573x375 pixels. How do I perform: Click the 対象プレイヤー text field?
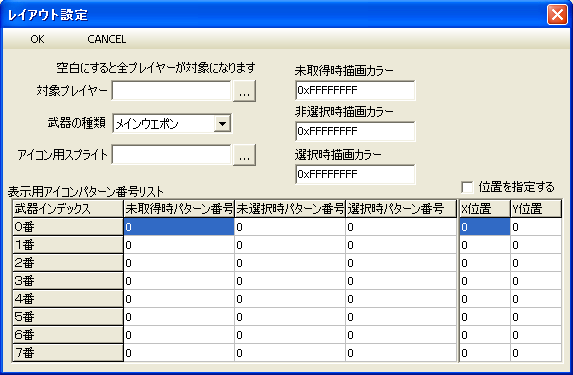click(x=171, y=91)
